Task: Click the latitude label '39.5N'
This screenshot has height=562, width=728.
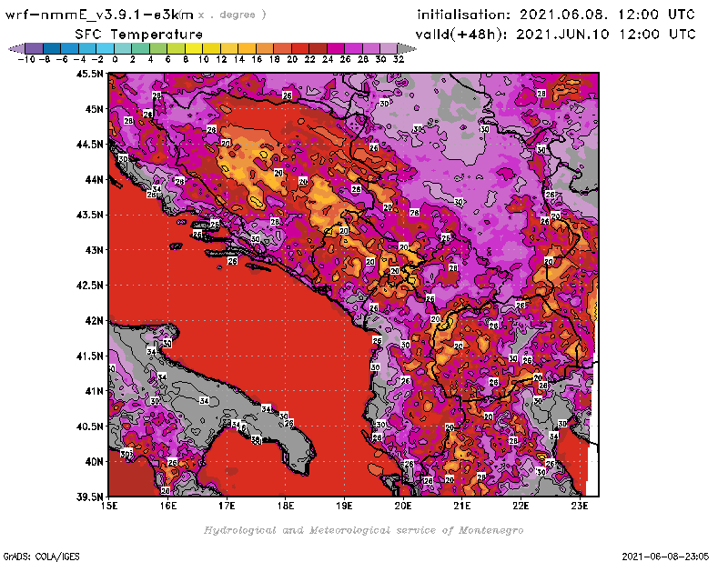Action: 89,497
